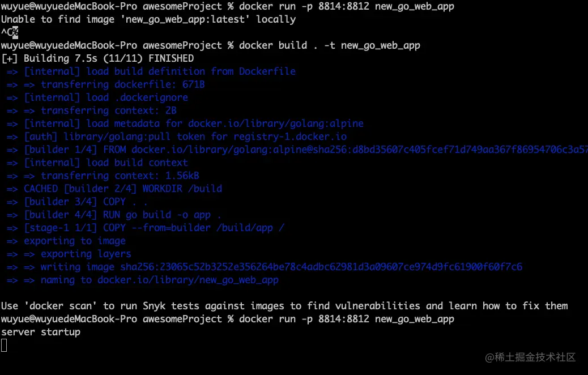Click the 'server startup' output line
The height and width of the screenshot is (375, 588).
point(41,332)
